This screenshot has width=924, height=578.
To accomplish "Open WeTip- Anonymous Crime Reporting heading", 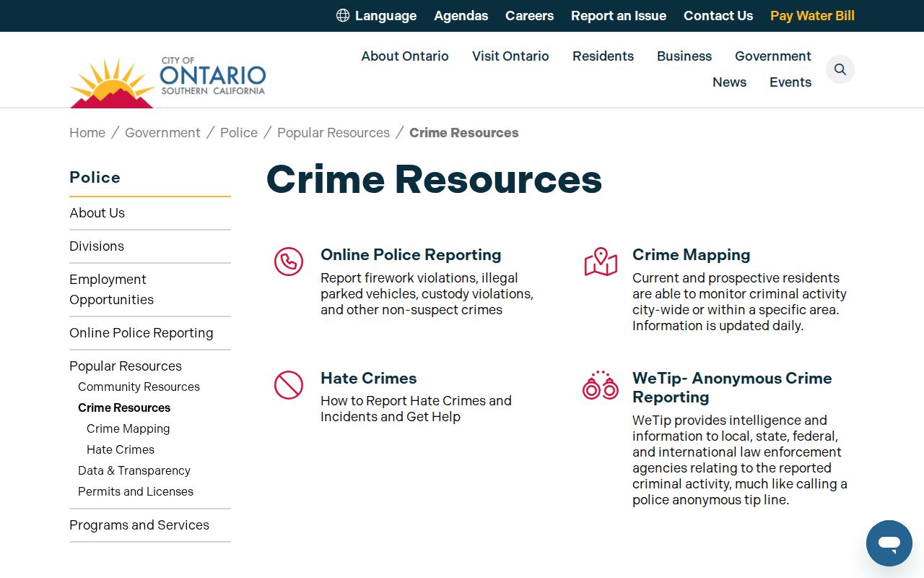I will pos(732,388).
